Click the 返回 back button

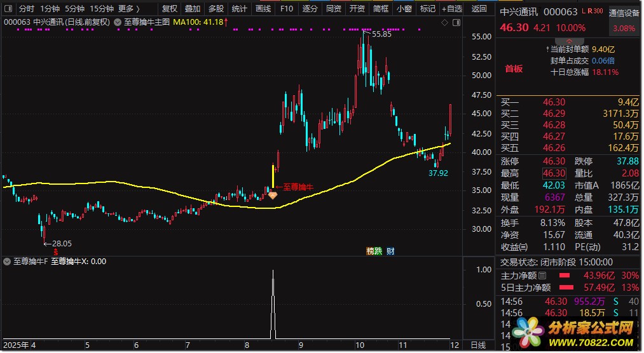click(x=480, y=9)
